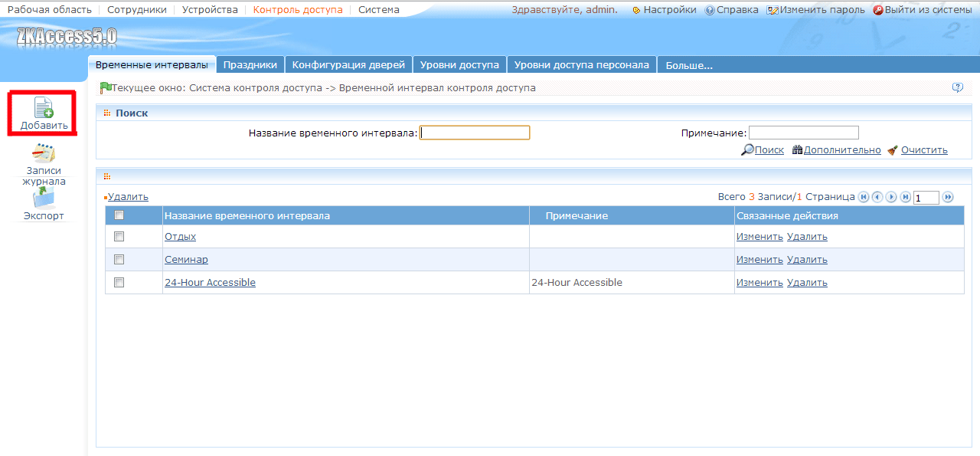Click the 24-Hour Accessible note cell
The width and height of the screenshot is (980, 456).
(x=632, y=283)
